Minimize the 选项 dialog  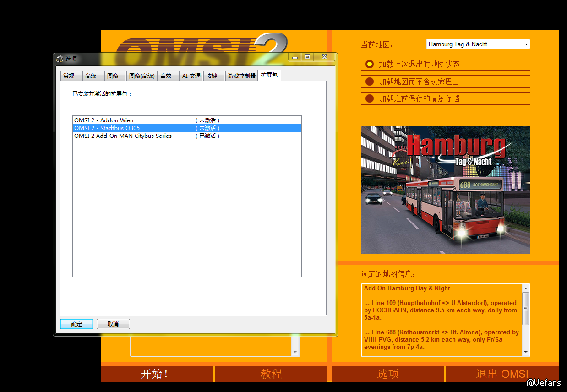point(294,57)
